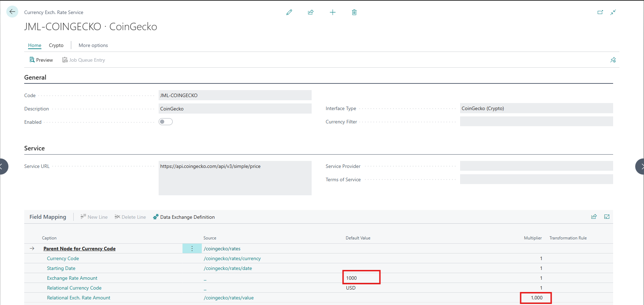Click source /coingecko/rates/currency

coord(232,258)
